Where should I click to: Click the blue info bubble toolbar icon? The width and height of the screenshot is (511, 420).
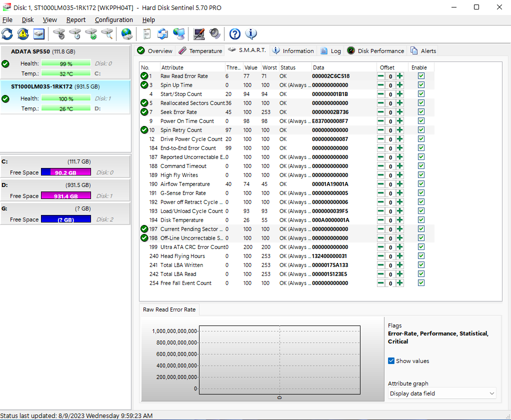[251, 34]
